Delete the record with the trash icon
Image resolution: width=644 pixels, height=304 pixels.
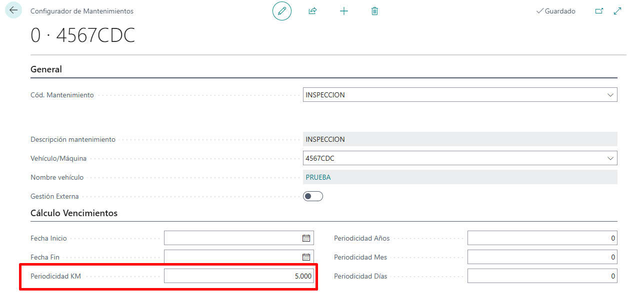[x=375, y=11]
